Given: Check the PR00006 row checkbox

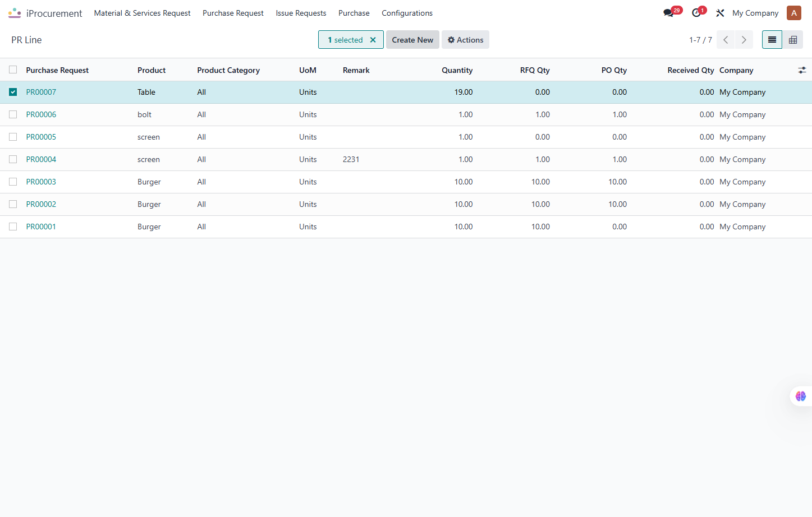Looking at the screenshot, I should [13, 114].
